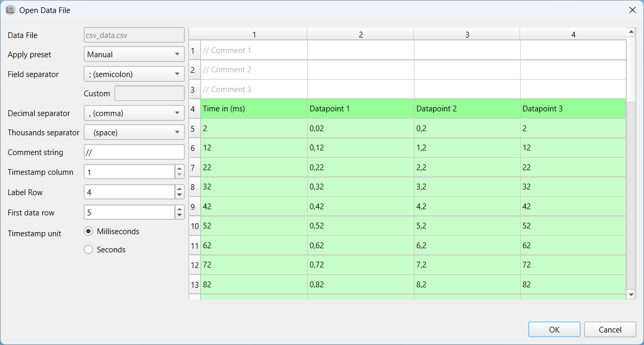This screenshot has height=345, width=644.
Task: Click the 'Datapoint 1' label cell
Action: (361, 109)
